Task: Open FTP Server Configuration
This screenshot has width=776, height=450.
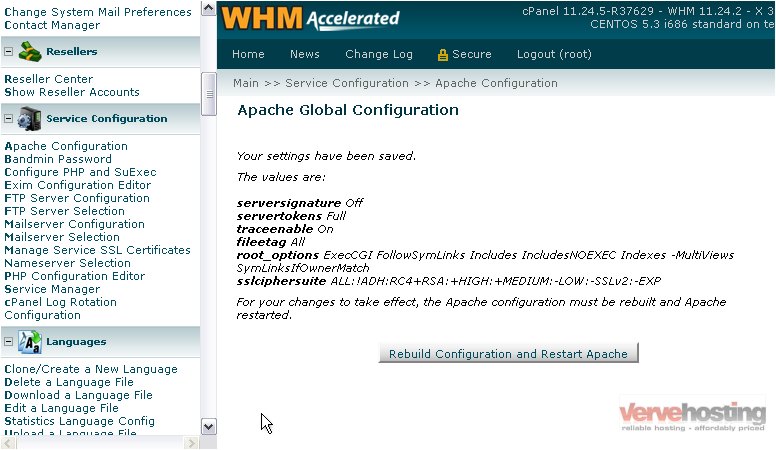Action: pos(77,198)
